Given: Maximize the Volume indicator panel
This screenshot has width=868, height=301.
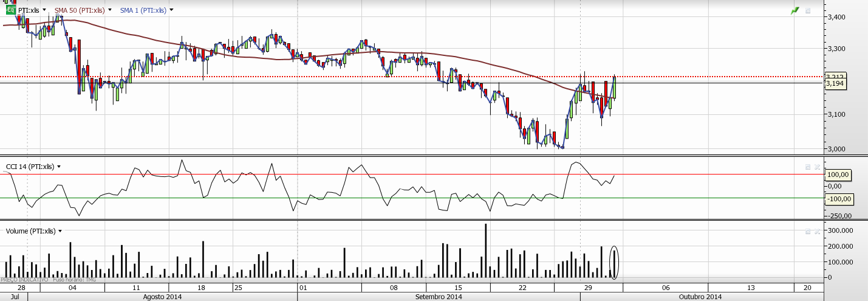Looking at the screenshot, I should [x=808, y=232].
